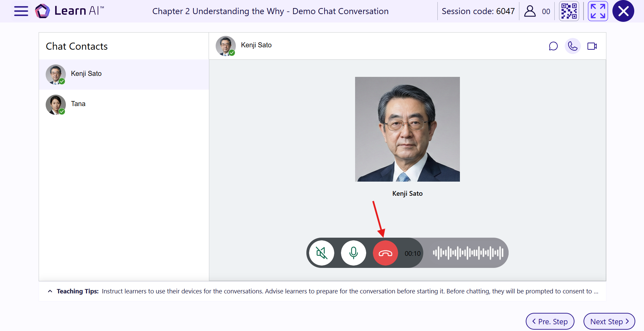Go to Pre. Step
This screenshot has height=331, width=644.
tap(550, 322)
